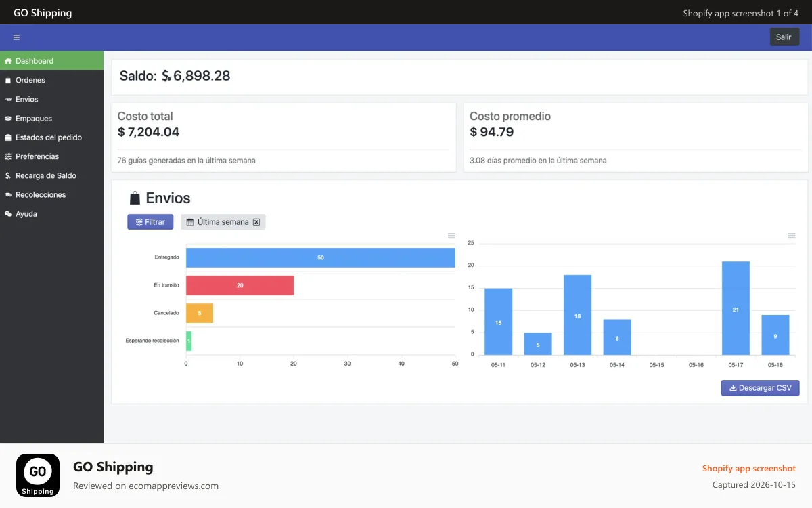Click the calendar icon in date filter
Screen dimensions: 812x508
pyautogui.click(x=190, y=222)
